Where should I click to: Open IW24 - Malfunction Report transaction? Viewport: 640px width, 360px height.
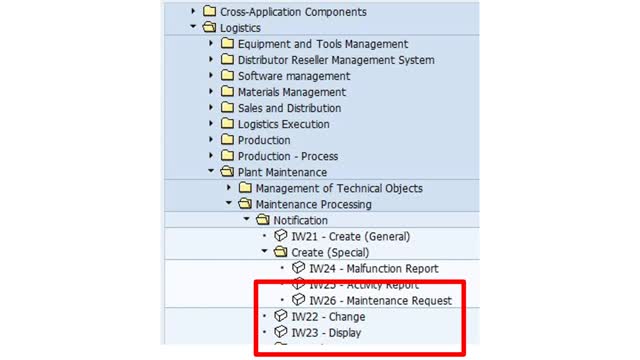[373, 269]
